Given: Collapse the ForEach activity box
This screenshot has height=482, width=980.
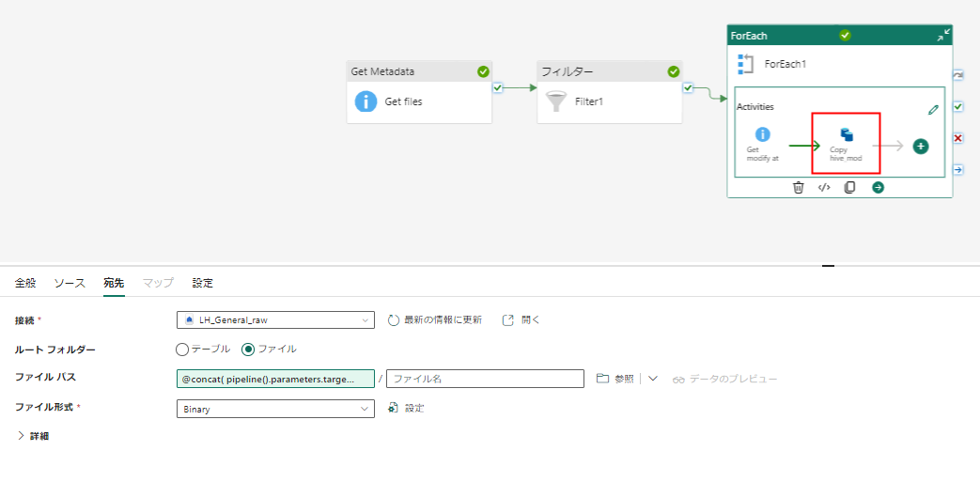Looking at the screenshot, I should tap(942, 36).
